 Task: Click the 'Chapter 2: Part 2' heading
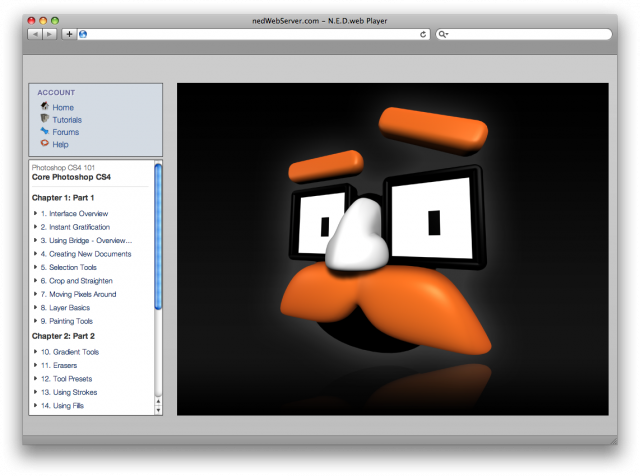click(63, 336)
